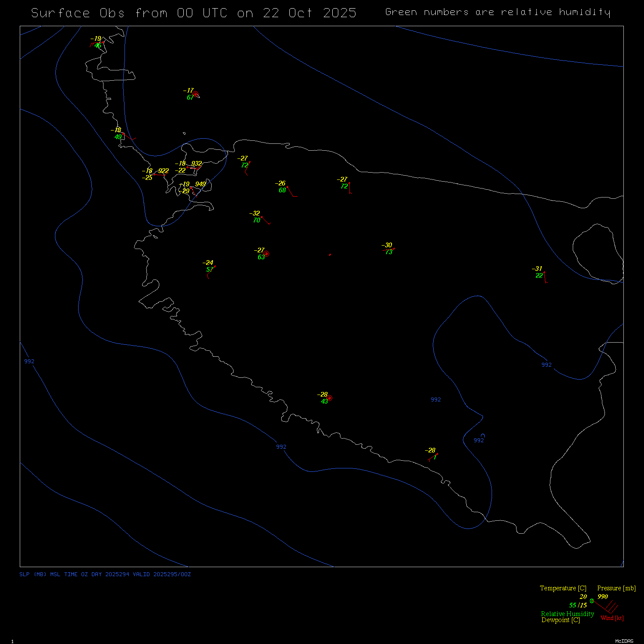This screenshot has height=644, width=644.
Task: Click the McIDAS label in bottom corner
Action: [x=624, y=641]
